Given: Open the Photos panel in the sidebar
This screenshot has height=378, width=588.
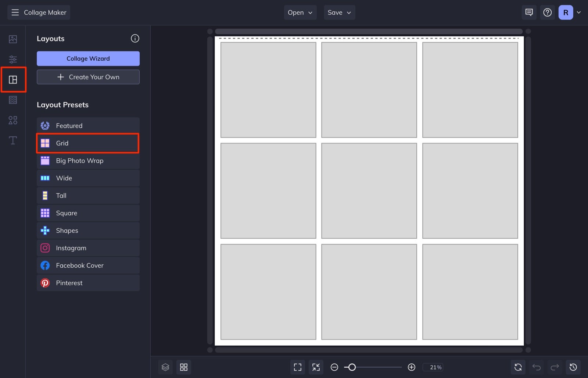Looking at the screenshot, I should (x=13, y=39).
